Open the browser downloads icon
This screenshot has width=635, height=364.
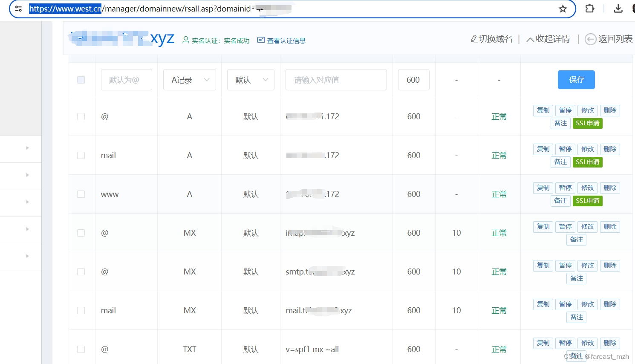click(618, 9)
